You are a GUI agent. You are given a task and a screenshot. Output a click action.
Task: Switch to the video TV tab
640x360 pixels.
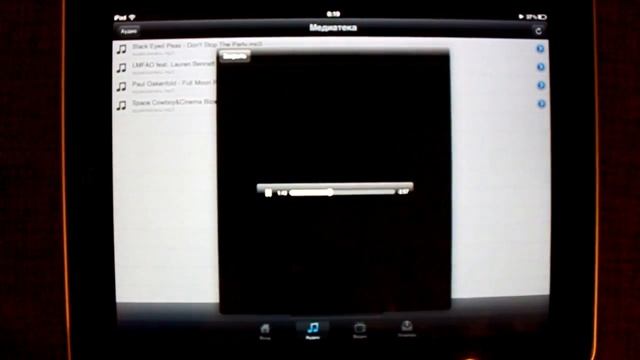pos(360,330)
